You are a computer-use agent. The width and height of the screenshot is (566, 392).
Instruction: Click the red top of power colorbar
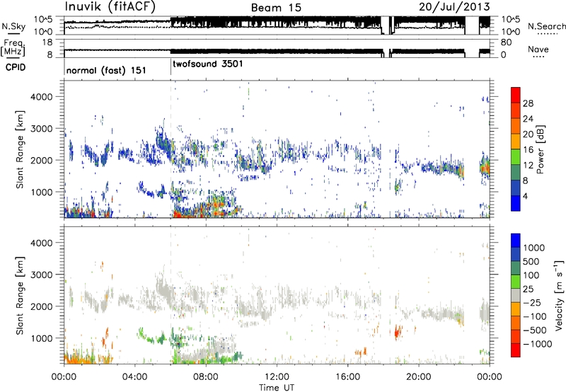tap(516, 95)
